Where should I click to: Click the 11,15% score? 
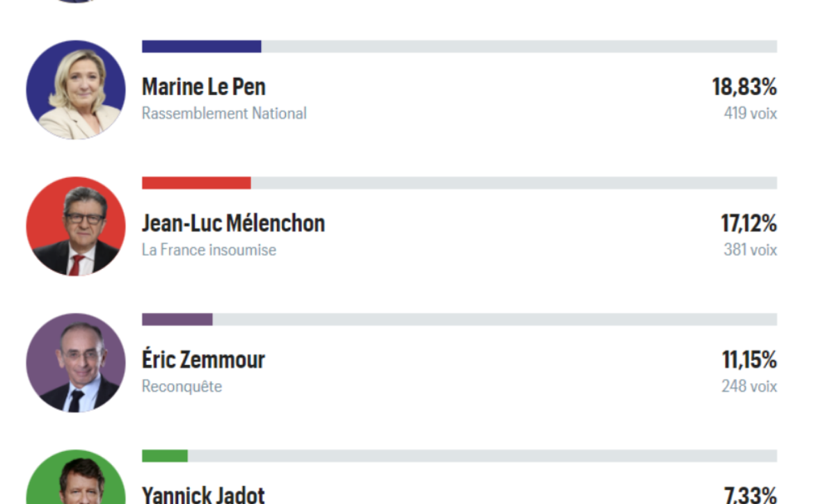749,360
